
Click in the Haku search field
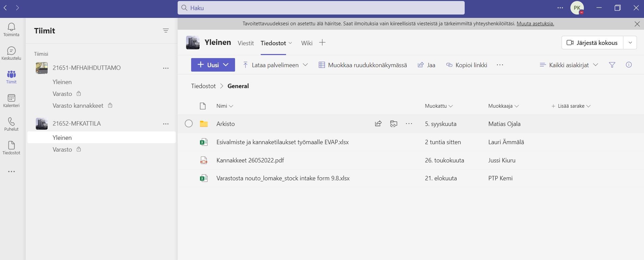[x=321, y=8]
